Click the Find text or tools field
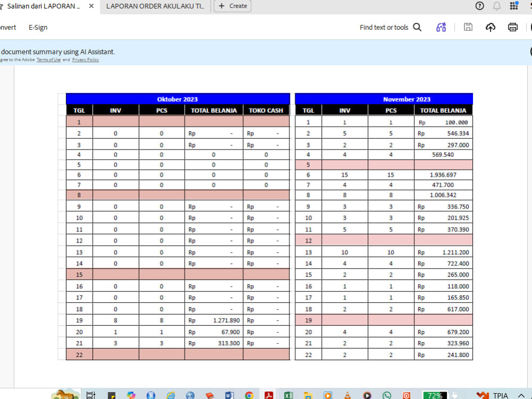532x399 pixels. [384, 28]
